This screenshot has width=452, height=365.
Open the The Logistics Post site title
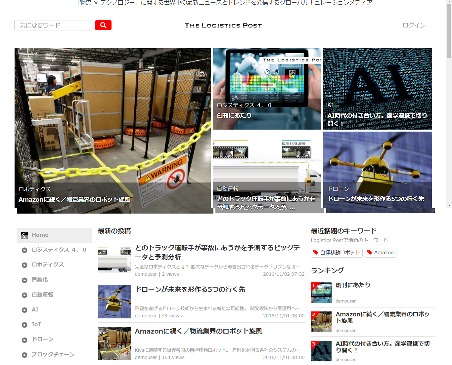coord(223,25)
